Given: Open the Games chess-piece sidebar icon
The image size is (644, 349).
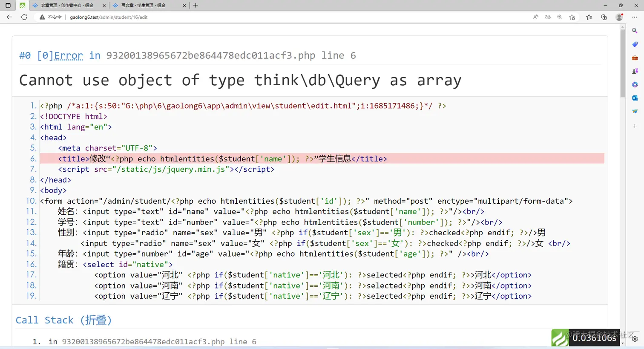Looking at the screenshot, I should pyautogui.click(x=635, y=71).
